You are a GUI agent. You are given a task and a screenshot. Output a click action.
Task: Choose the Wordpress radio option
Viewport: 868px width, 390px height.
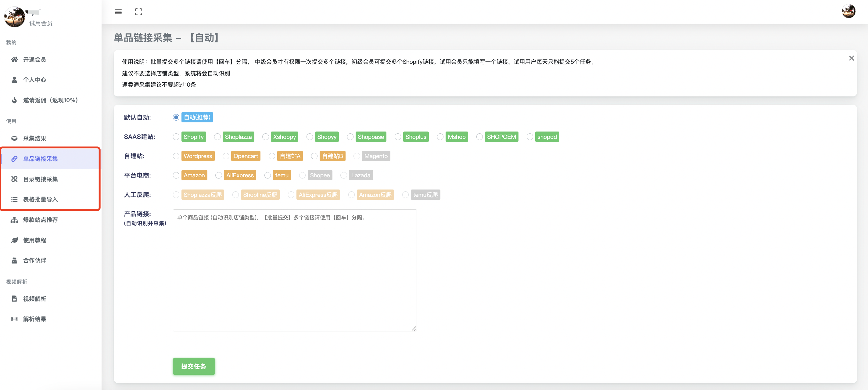pos(176,156)
